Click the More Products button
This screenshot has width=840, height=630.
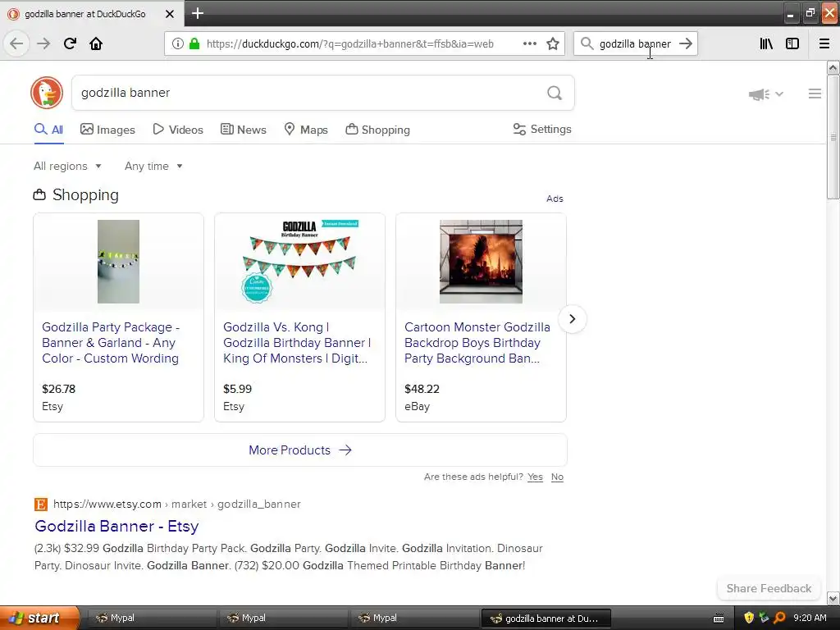click(300, 450)
